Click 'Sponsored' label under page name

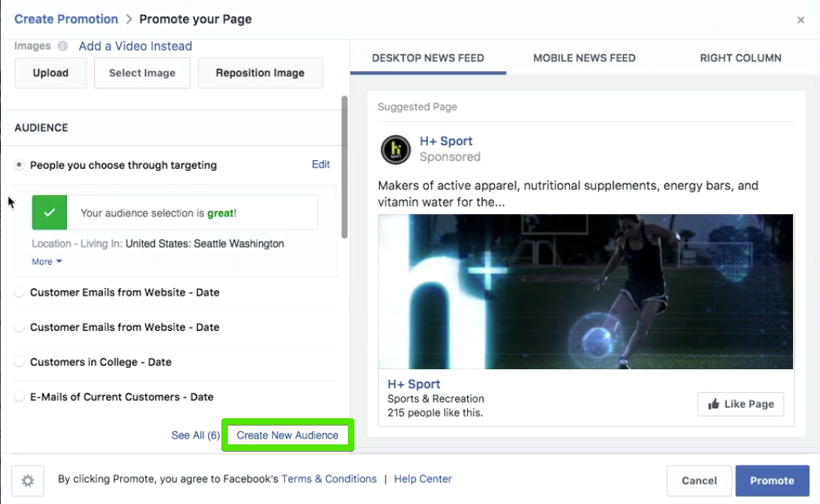450,157
